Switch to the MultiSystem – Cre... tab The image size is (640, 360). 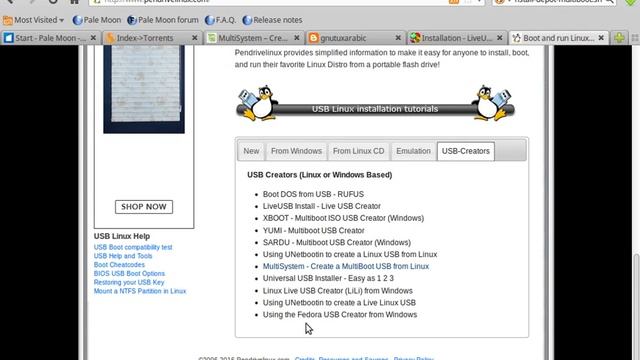(253, 38)
